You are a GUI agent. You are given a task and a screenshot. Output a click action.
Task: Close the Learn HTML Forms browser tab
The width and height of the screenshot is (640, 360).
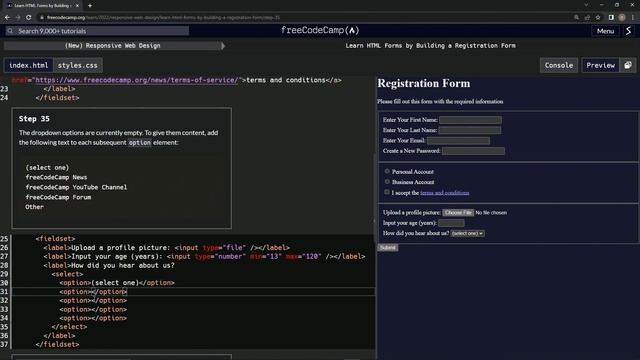coord(77,6)
